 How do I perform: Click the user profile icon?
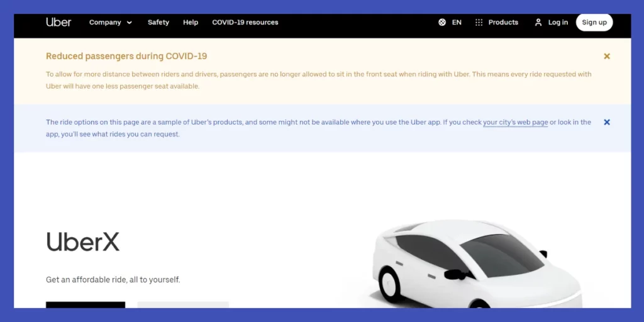point(538,22)
